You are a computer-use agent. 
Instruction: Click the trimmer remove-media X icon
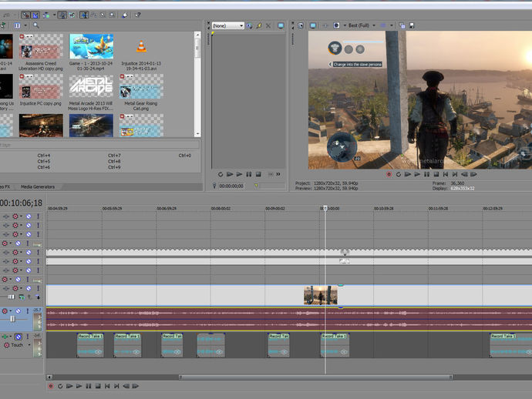268,25
